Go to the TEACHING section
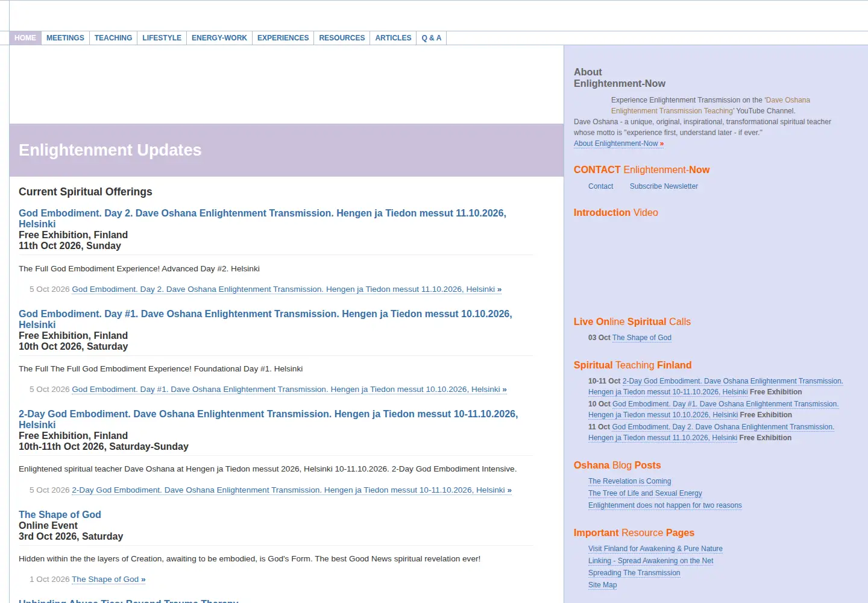 pyautogui.click(x=113, y=38)
